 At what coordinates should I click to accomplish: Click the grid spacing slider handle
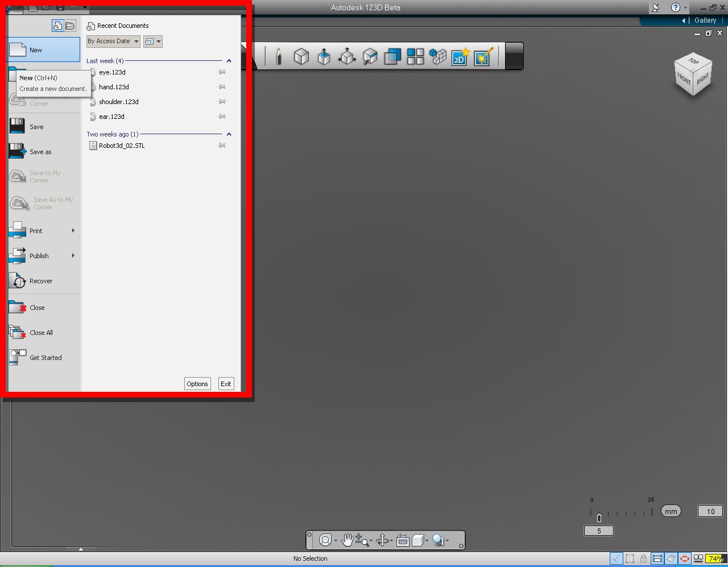click(598, 518)
